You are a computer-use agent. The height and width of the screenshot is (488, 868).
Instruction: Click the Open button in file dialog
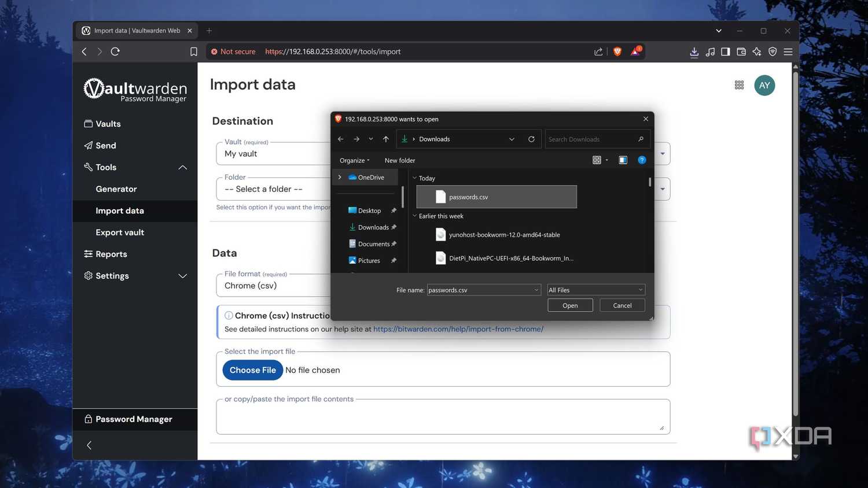pos(570,305)
